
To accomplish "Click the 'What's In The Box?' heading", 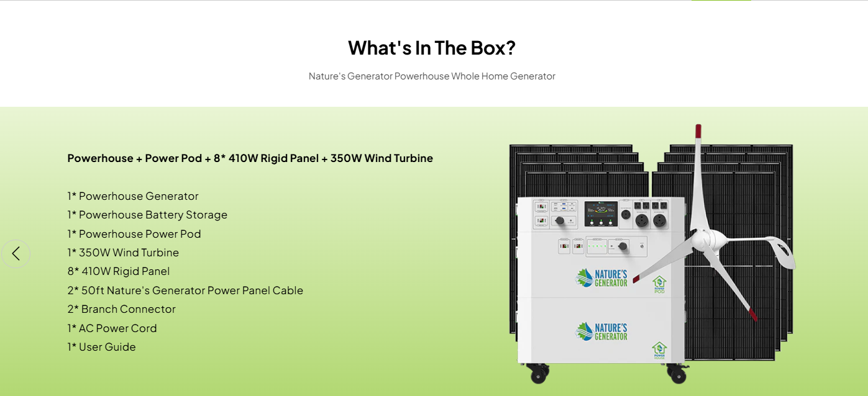I will pos(432,48).
